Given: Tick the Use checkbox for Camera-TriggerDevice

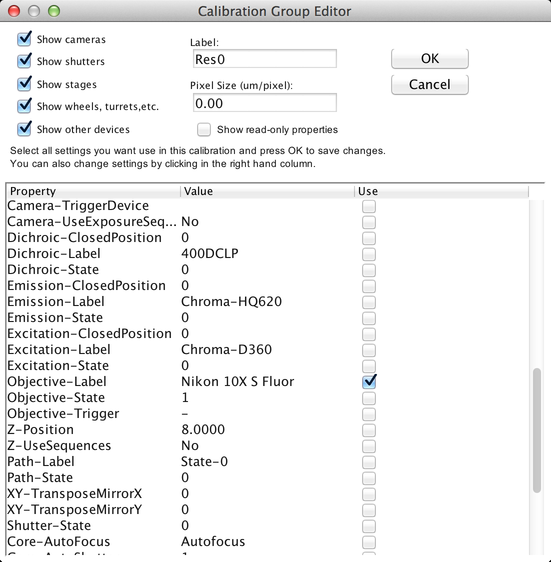Looking at the screenshot, I should tap(369, 206).
